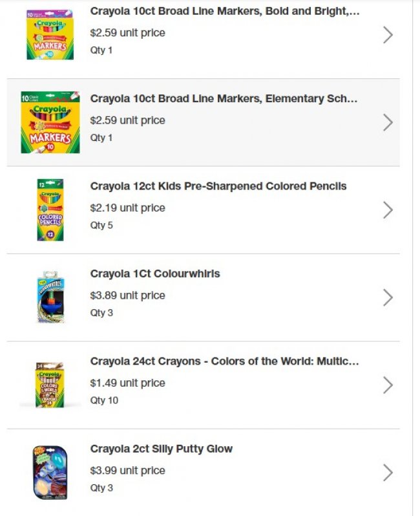
Task: Open the Bold and Bright Markers product image
Action: tap(50, 35)
